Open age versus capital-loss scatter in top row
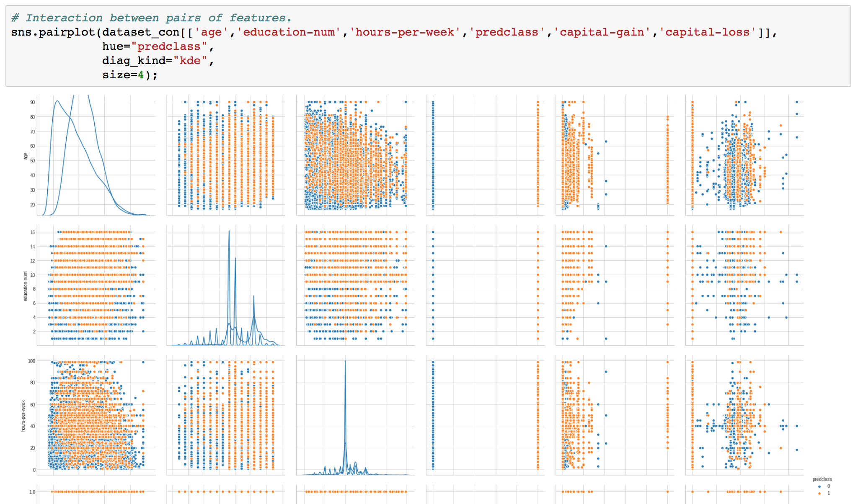 tap(744, 155)
